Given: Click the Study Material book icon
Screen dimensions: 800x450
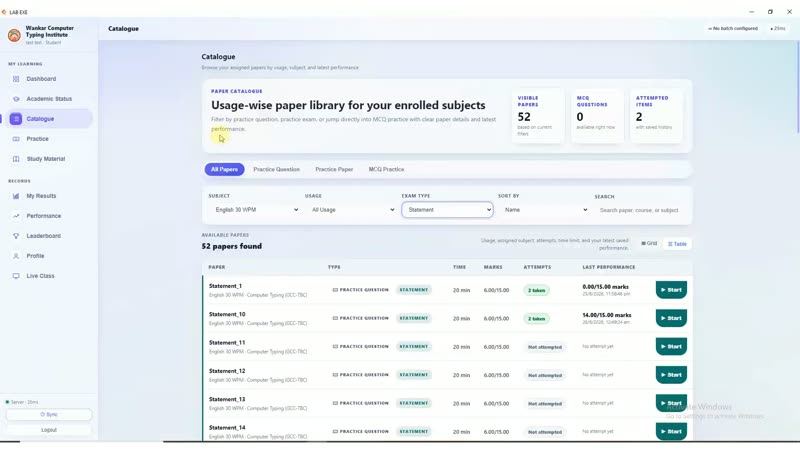Looking at the screenshot, I should click(x=16, y=159).
